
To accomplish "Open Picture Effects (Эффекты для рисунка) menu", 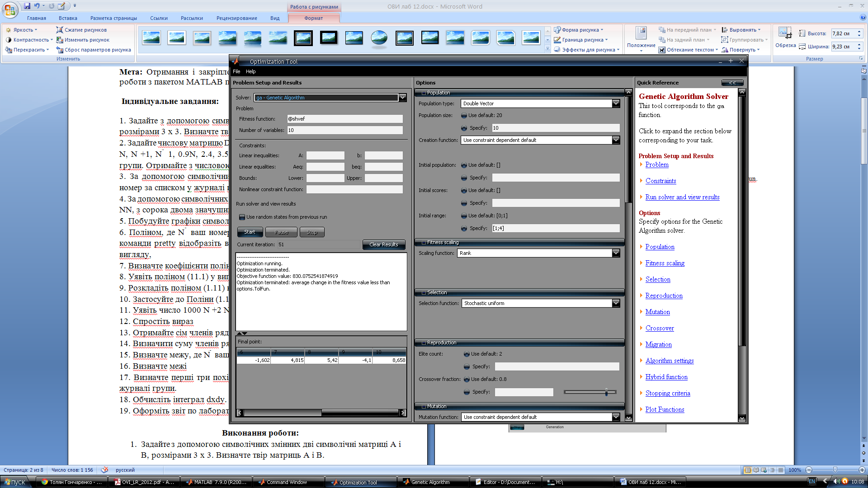I will pos(587,50).
